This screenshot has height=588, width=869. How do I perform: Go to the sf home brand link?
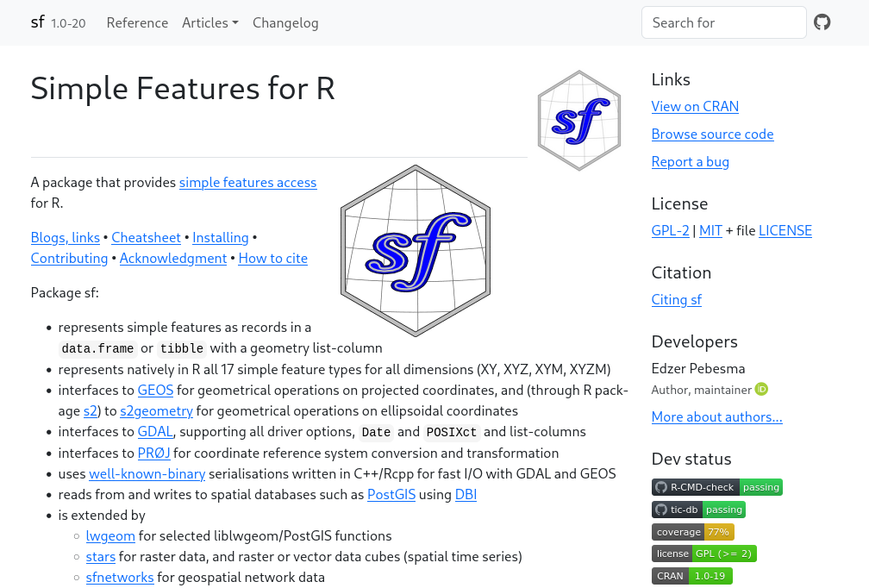coord(37,22)
